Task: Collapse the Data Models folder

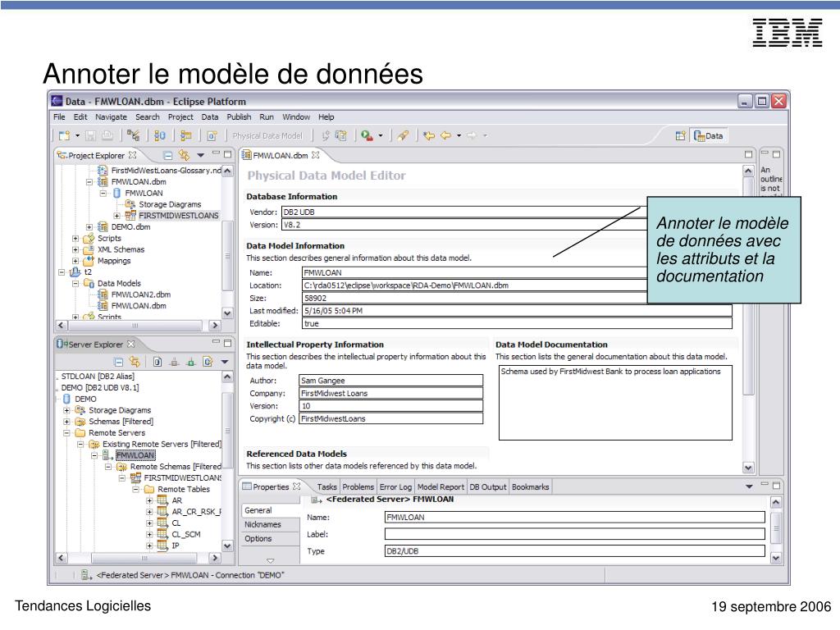Action: pyautogui.click(x=75, y=283)
